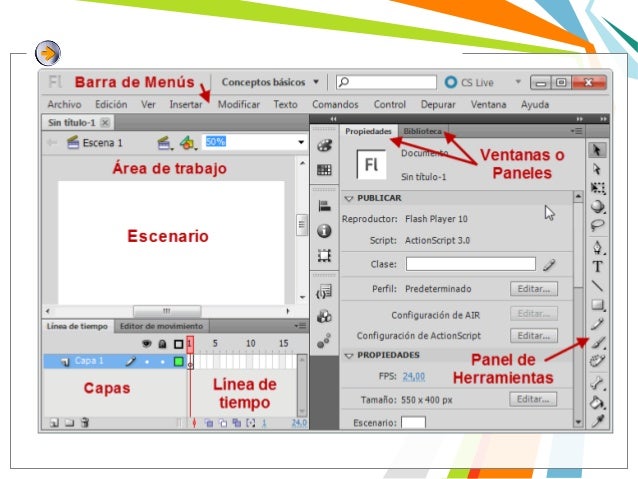Select the Pen tool
The width and height of the screenshot is (638, 479).
pyautogui.click(x=597, y=247)
